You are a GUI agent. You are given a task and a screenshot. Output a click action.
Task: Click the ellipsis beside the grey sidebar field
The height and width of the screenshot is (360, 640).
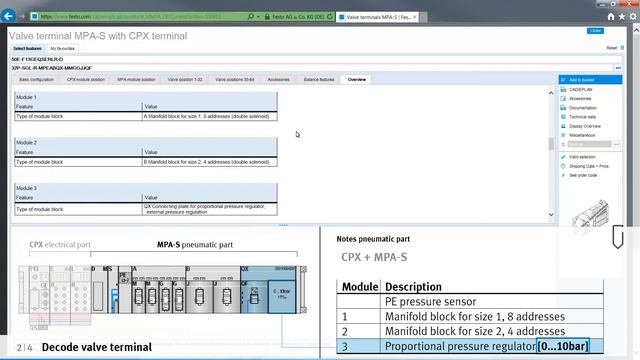click(616, 144)
